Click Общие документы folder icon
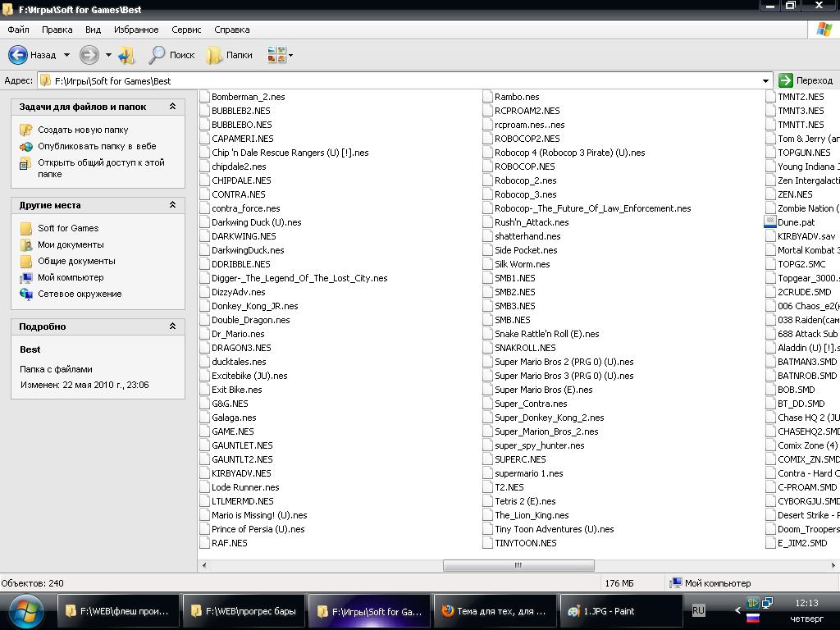The image size is (840, 630). pyautogui.click(x=25, y=262)
